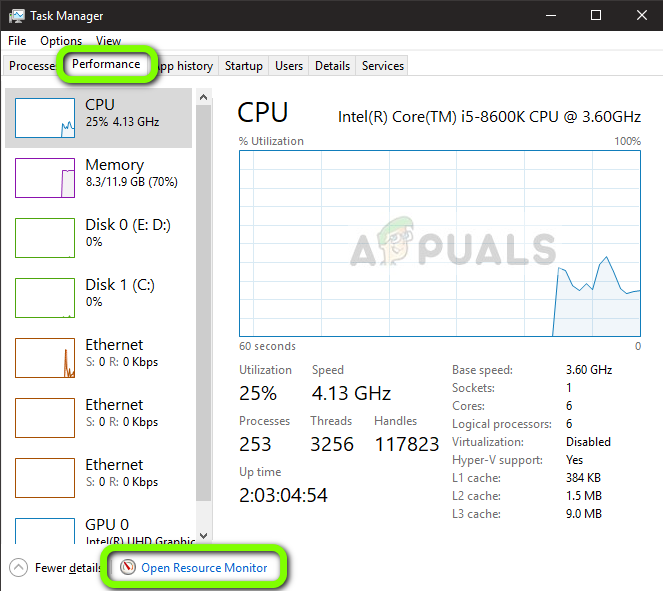Click the Intel Core i5-8600K CPU name
The width and height of the screenshot is (663, 591).
tap(489, 117)
